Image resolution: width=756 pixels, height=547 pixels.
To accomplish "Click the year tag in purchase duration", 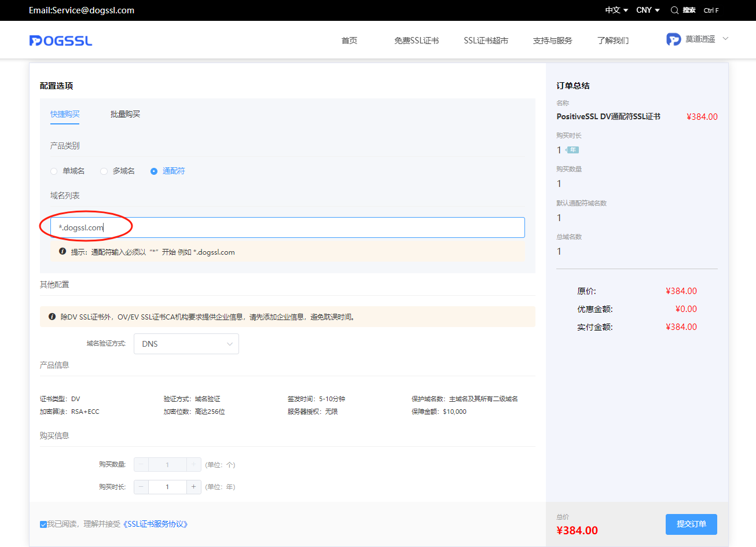I will point(572,150).
